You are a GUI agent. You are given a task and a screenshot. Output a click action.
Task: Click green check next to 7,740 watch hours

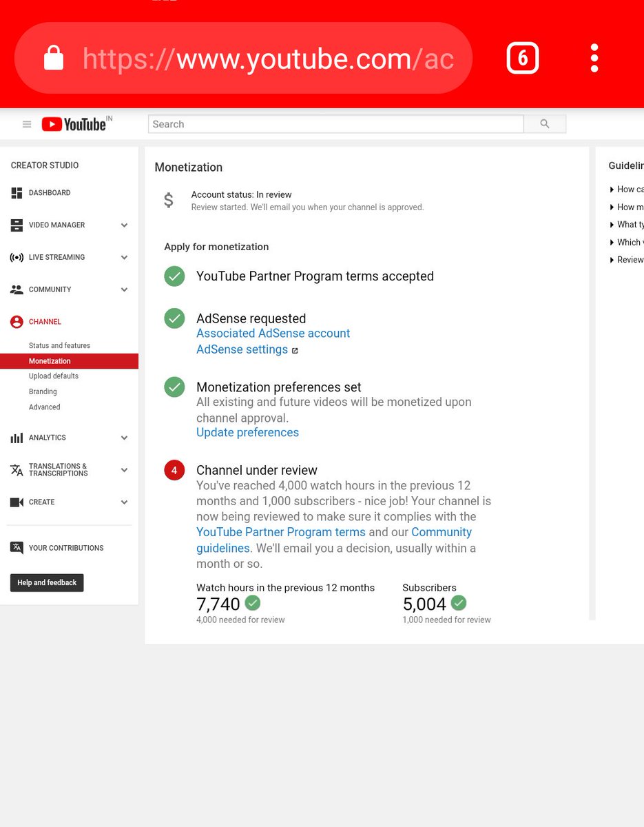coord(253,603)
